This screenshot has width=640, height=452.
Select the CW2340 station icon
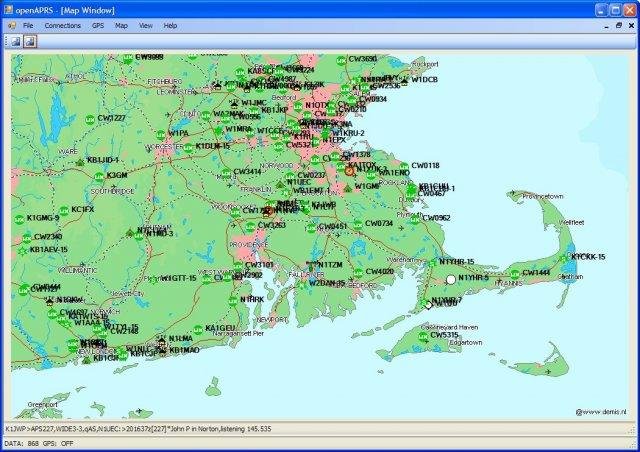click(27, 238)
